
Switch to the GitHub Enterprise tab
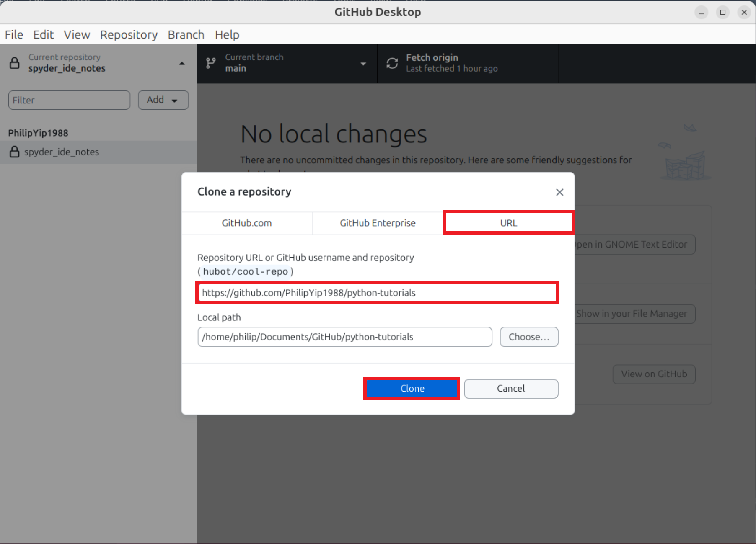(x=377, y=223)
